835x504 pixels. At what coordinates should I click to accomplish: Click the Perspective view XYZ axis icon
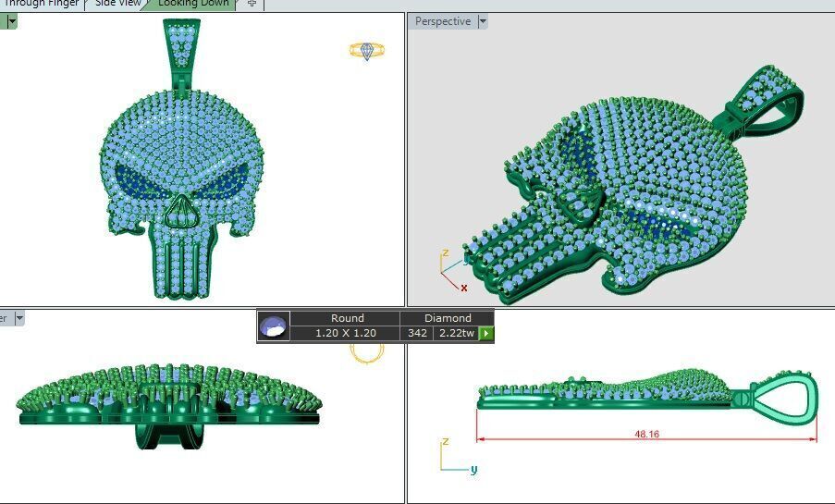pyautogui.click(x=454, y=270)
